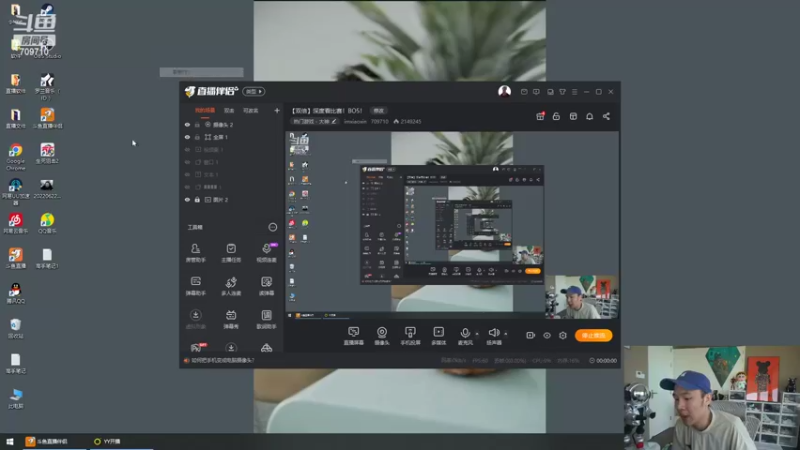800x450 pixels.
Task: Toggle visibility of 图片 2 source
Action: pyautogui.click(x=187, y=199)
